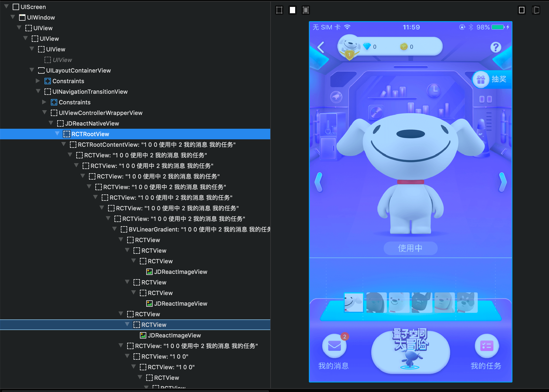Open the 抽奖 gift lottery button
The height and width of the screenshot is (392, 549).
click(x=492, y=79)
